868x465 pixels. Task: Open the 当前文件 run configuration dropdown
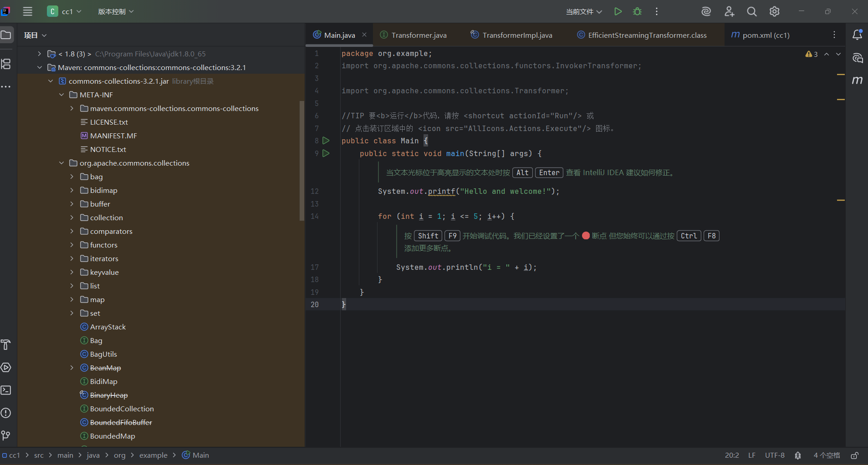pos(583,12)
